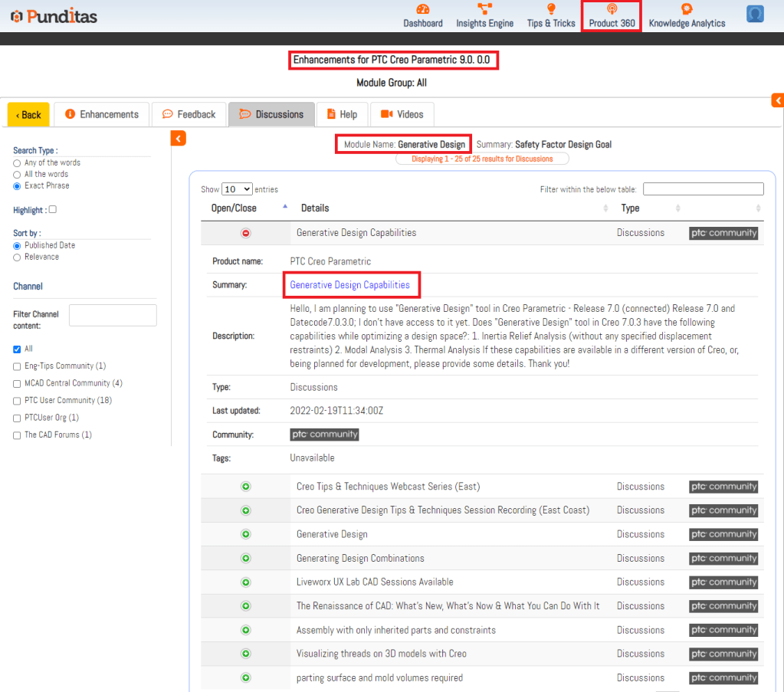The width and height of the screenshot is (784, 692).
Task: Switch to the Enhancements tab
Action: pyautogui.click(x=101, y=114)
